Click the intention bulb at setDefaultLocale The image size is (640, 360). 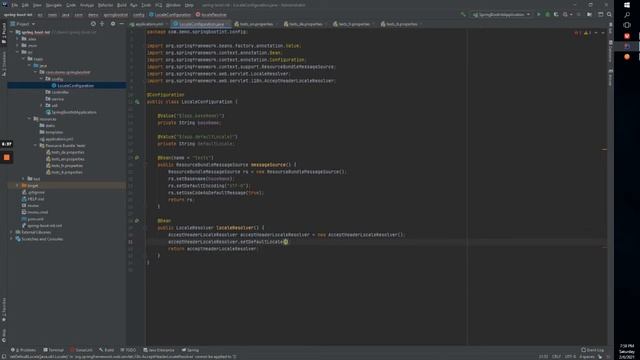[286, 242]
